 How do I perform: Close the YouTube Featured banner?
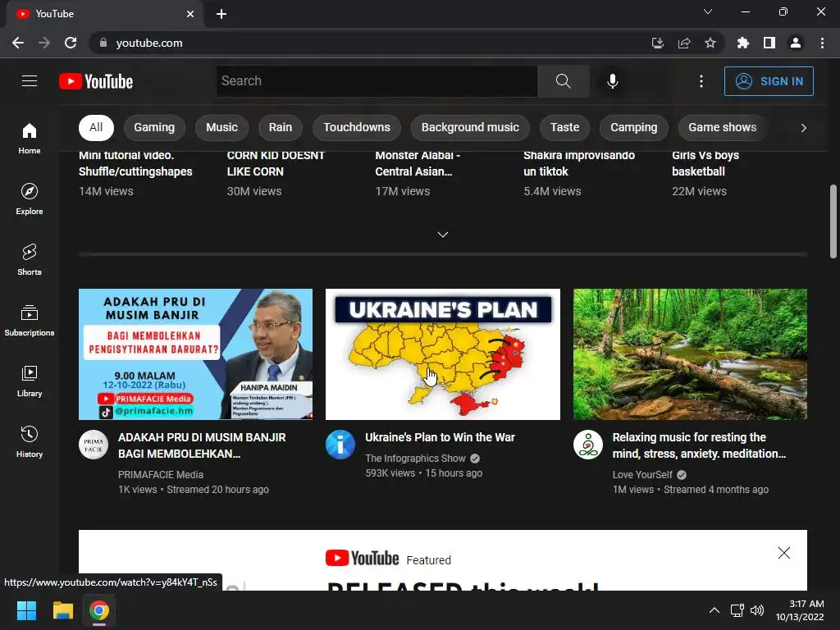click(783, 553)
